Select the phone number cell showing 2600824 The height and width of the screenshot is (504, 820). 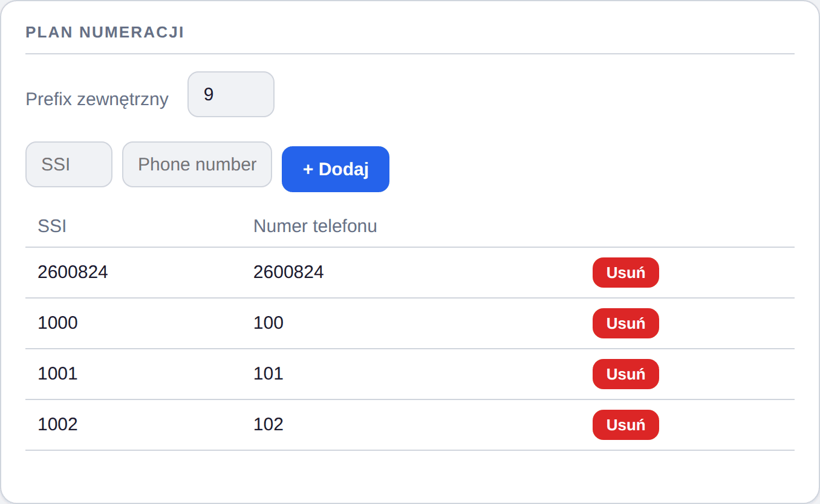(x=288, y=272)
